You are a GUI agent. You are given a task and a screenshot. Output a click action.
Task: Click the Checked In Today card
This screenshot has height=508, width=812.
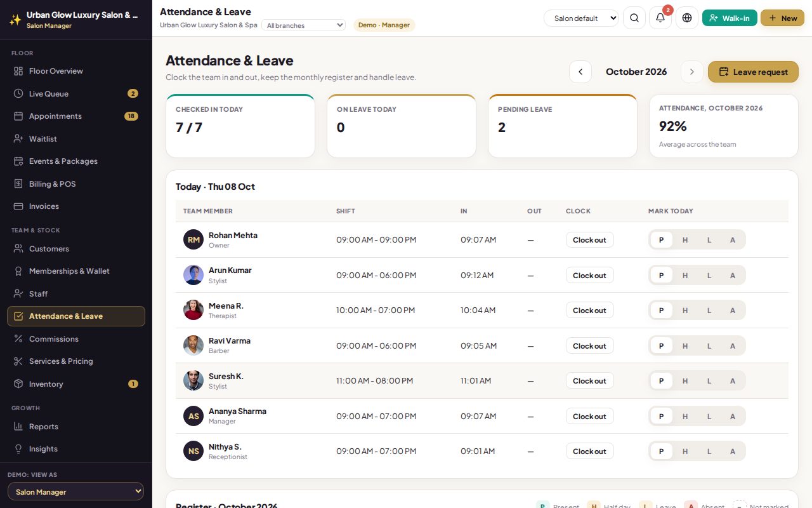click(x=240, y=126)
